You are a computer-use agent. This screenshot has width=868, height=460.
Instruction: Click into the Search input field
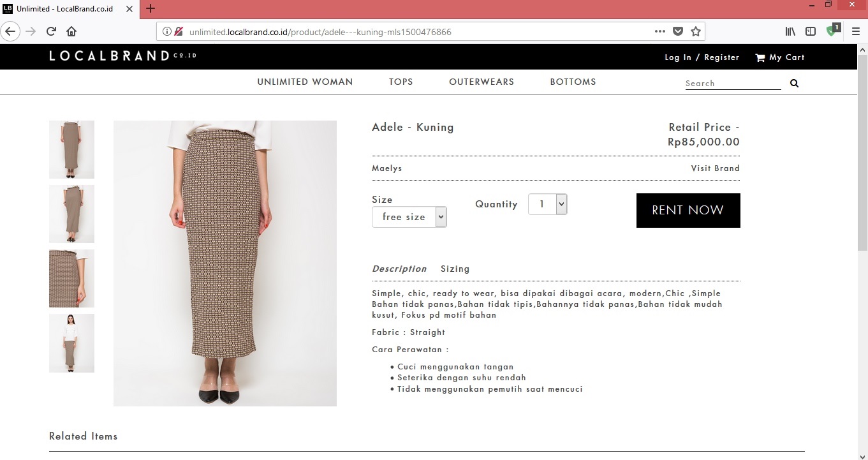point(732,83)
